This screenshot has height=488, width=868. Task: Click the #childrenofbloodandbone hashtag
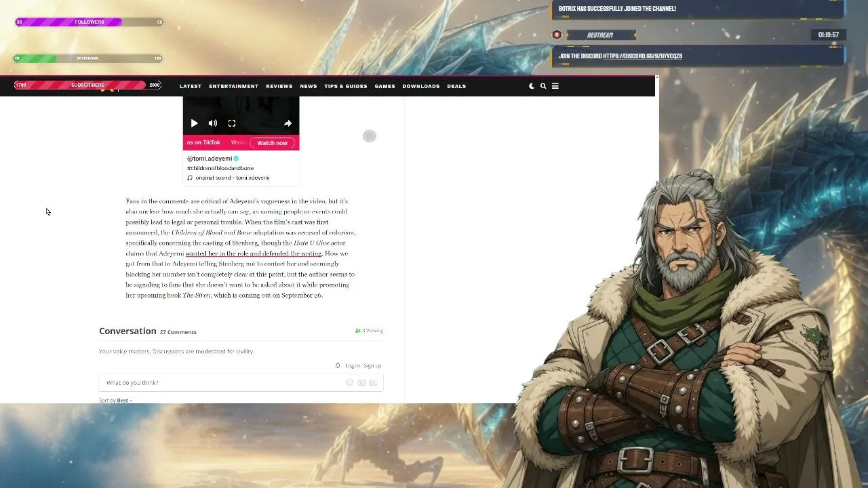click(220, 168)
